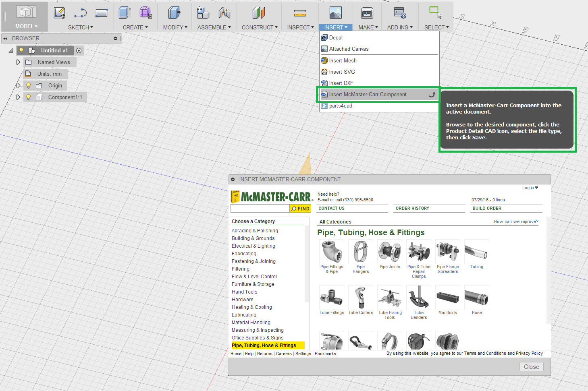
Task: Toggle visibility of Component1:1
Action: point(28,97)
